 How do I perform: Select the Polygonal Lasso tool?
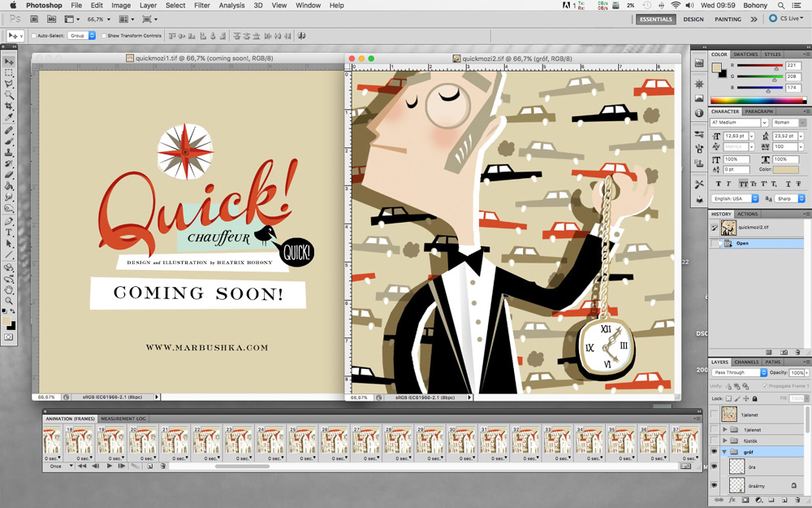coord(9,84)
